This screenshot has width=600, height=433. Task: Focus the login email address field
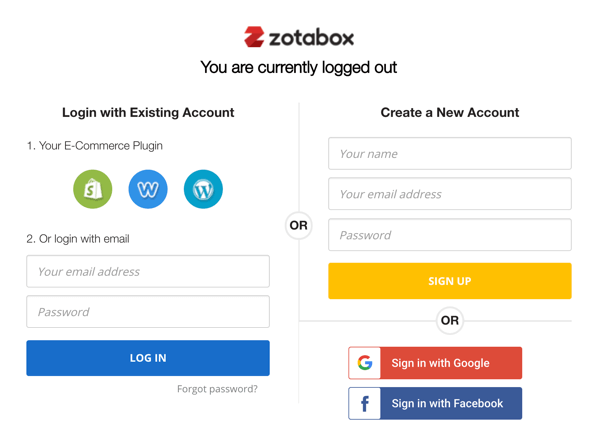[x=148, y=271]
